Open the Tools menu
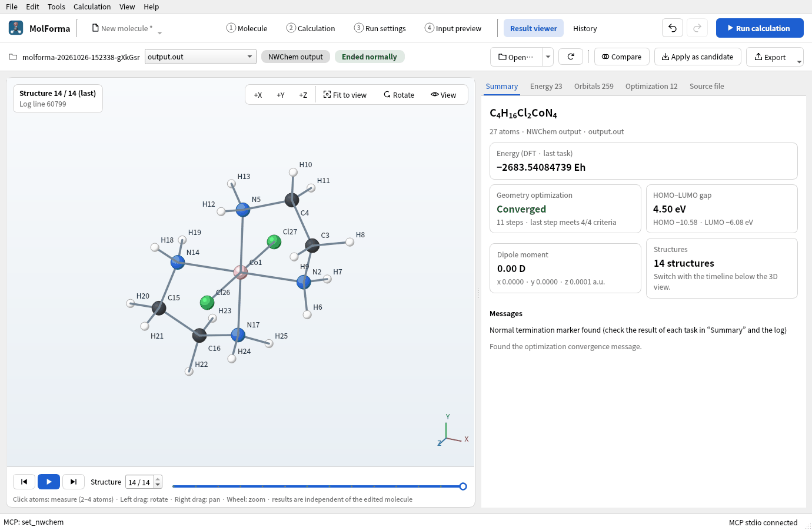The image size is (812, 530). tap(56, 6)
